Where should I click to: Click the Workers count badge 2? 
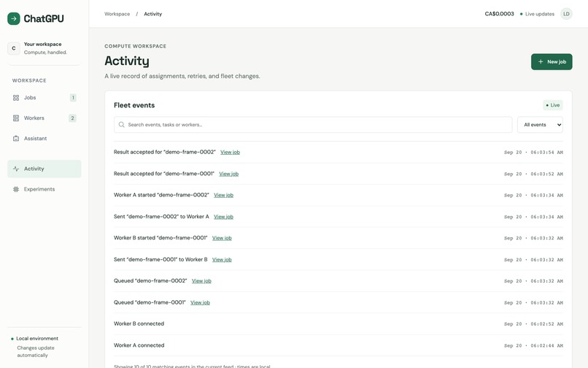pos(73,118)
